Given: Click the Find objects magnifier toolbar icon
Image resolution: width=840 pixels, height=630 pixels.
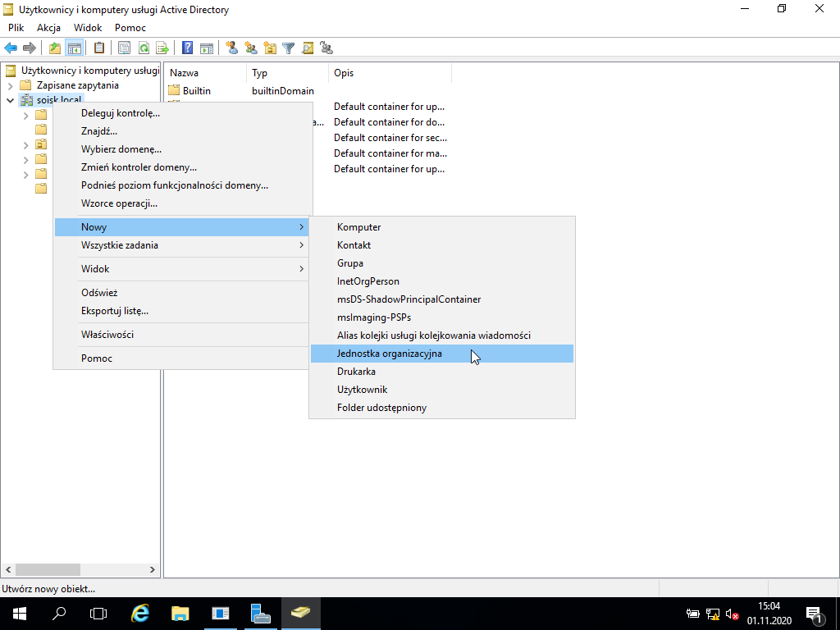Looking at the screenshot, I should coord(307,48).
